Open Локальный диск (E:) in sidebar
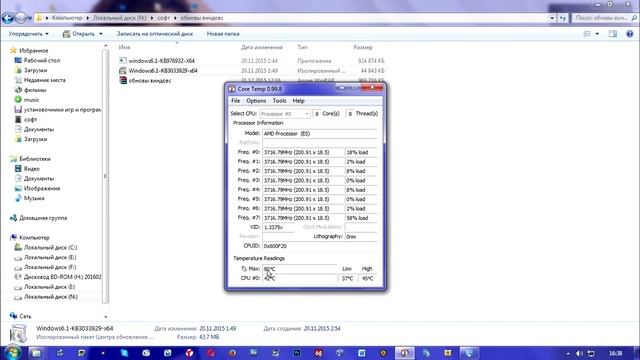The height and width of the screenshot is (360, 640). point(50,258)
